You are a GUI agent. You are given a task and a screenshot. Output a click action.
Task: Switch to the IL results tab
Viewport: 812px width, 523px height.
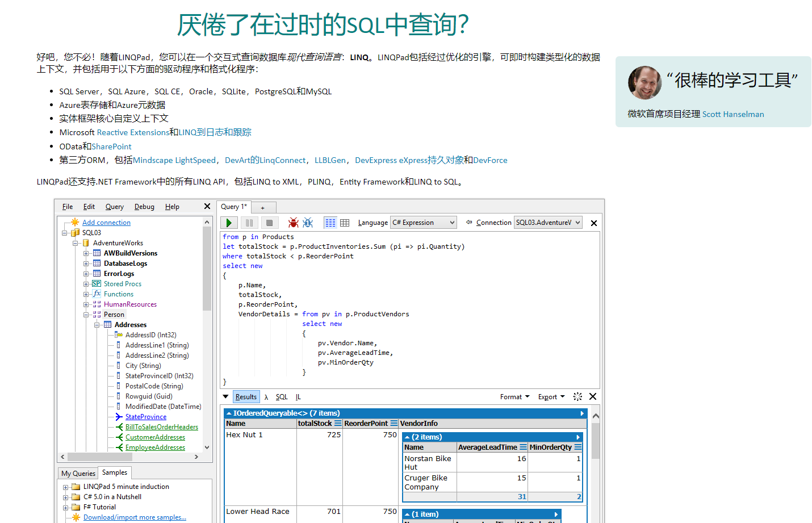[298, 397]
